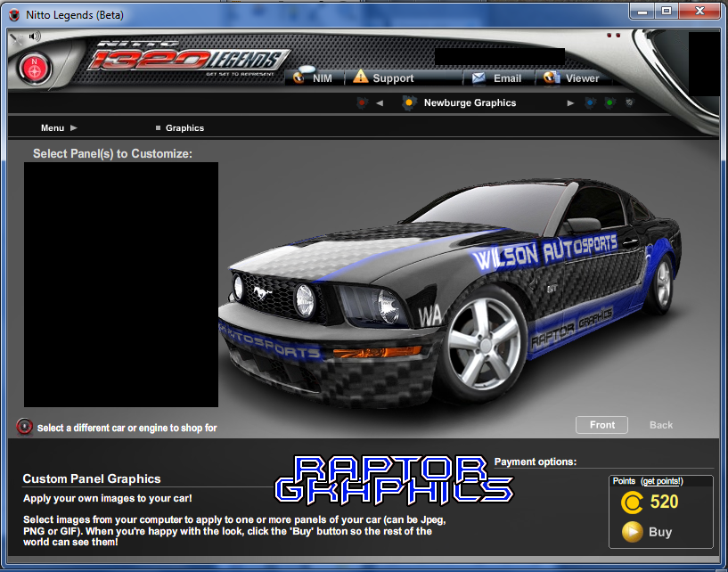728x572 pixels.
Task: Click the Raptor Graphics logo banner
Action: pos(394,480)
